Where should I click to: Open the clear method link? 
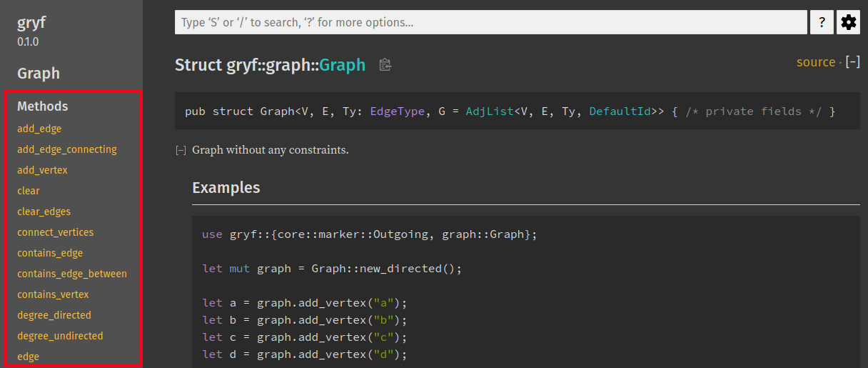29,191
